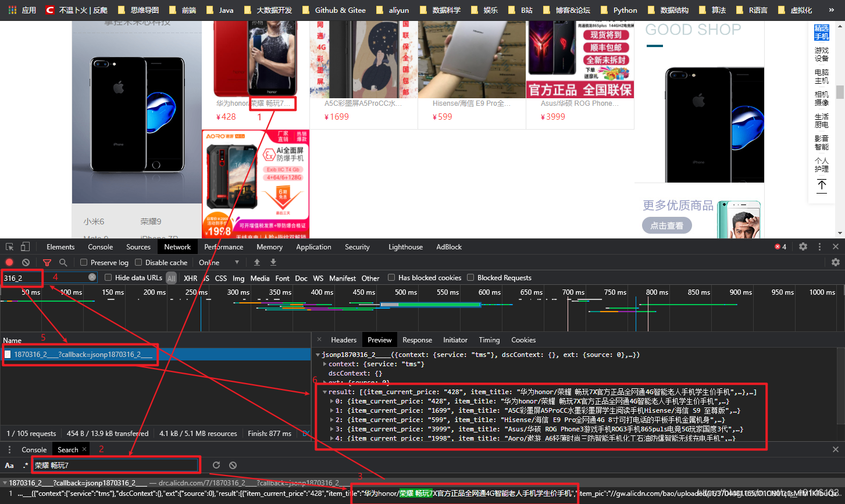
Task: Check Hide data URLs
Action: [108, 277]
